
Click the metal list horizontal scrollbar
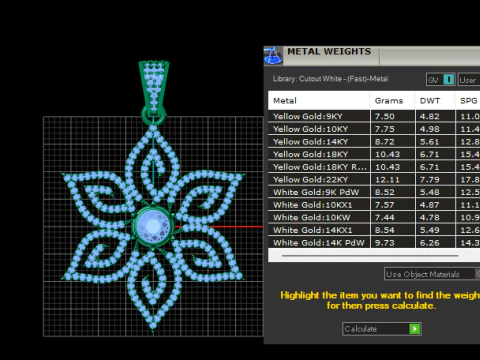pyautogui.click(x=370, y=256)
